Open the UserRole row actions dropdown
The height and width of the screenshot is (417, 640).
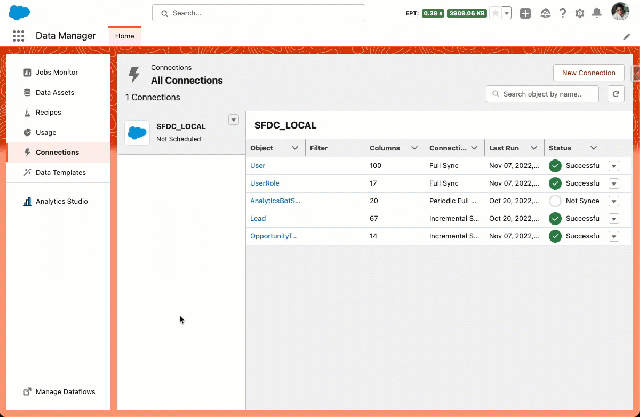[x=613, y=183]
